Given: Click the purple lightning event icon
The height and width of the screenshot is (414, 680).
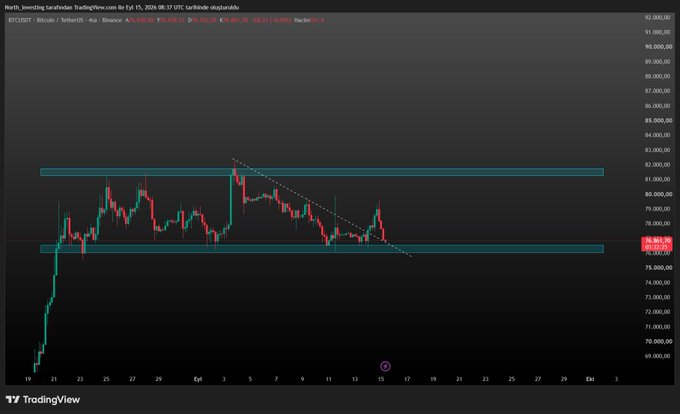Looking at the screenshot, I should tap(385, 366).
